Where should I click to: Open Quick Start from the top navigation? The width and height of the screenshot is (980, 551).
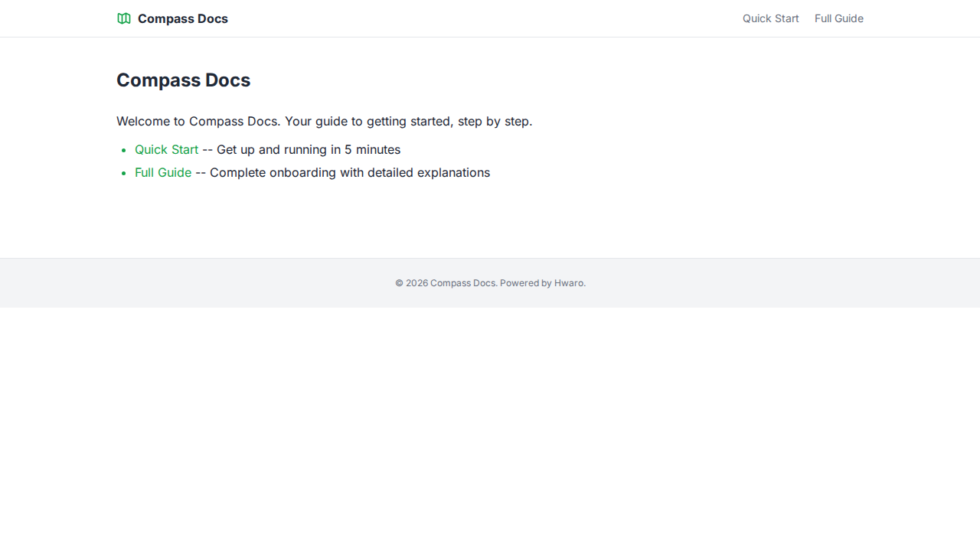(x=770, y=18)
